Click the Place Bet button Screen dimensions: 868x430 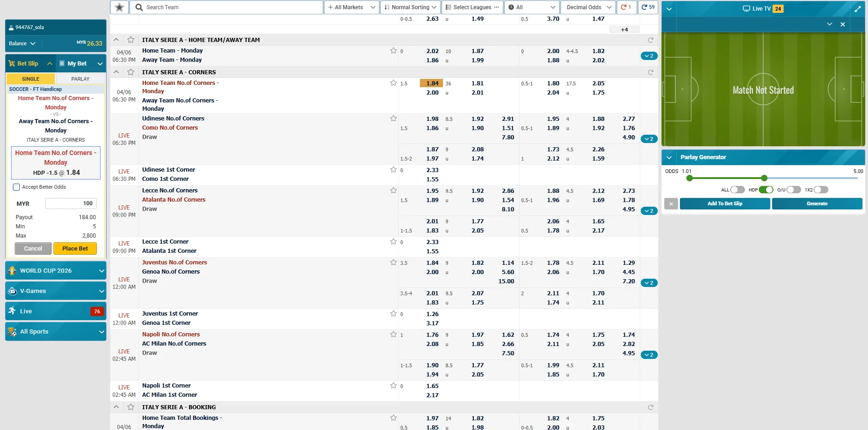(75, 249)
